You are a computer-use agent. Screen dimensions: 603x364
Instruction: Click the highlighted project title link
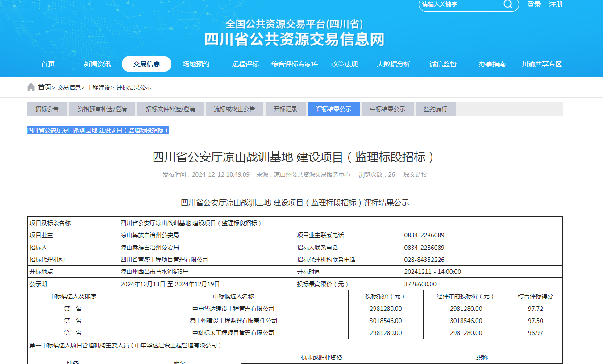[x=98, y=130]
